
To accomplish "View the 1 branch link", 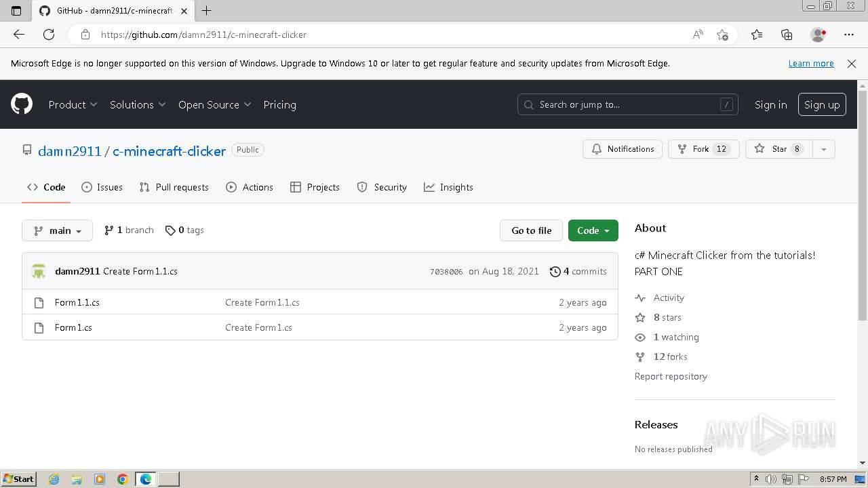I will tap(129, 230).
